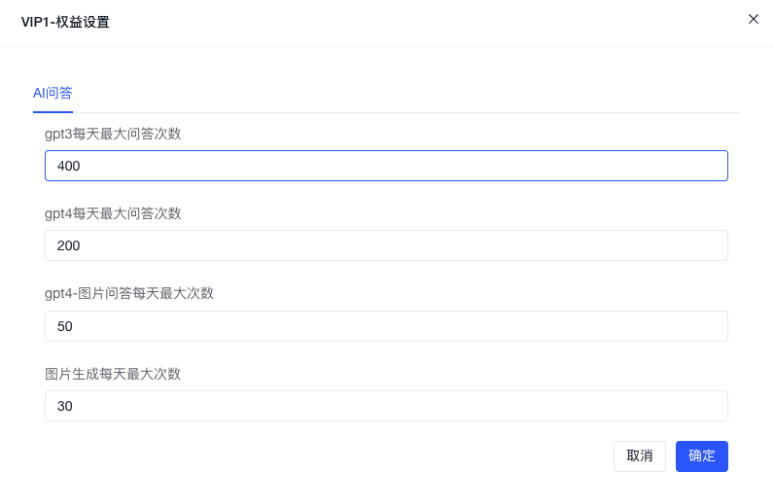
Task: Place cursor on the 50 value
Action: pyautogui.click(x=65, y=326)
